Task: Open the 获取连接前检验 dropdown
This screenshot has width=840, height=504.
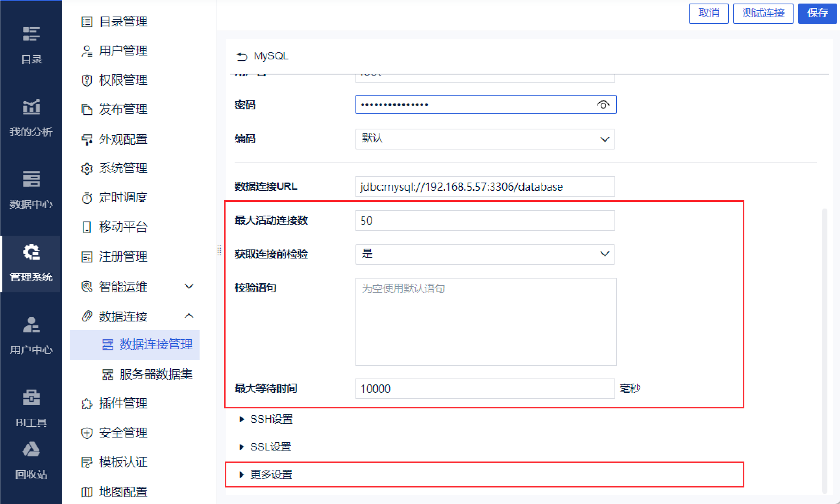Action: point(485,254)
